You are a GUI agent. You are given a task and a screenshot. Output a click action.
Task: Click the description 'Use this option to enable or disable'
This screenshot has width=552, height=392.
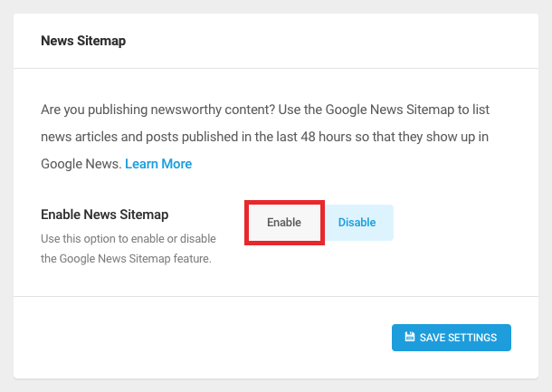click(128, 238)
